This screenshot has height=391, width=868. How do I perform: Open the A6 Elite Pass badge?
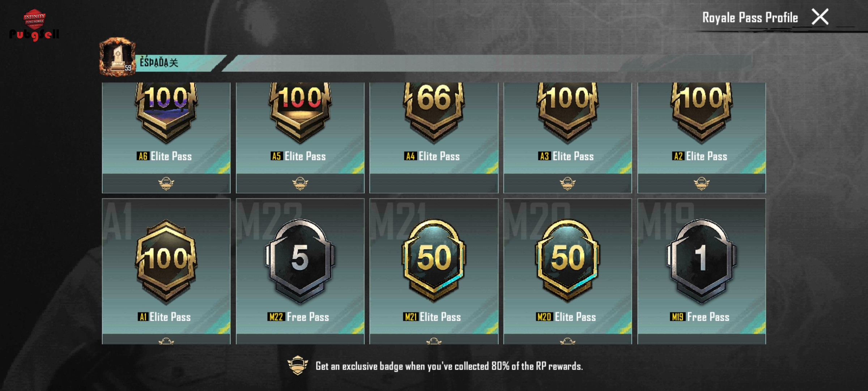(x=166, y=112)
